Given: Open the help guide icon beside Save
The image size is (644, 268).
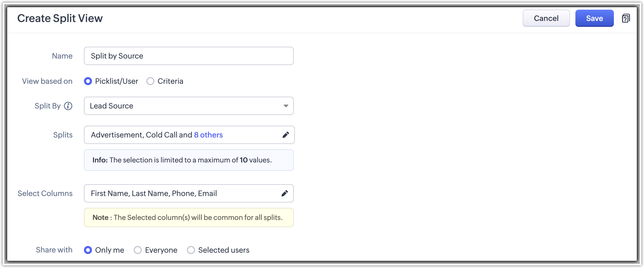Looking at the screenshot, I should click(x=626, y=19).
